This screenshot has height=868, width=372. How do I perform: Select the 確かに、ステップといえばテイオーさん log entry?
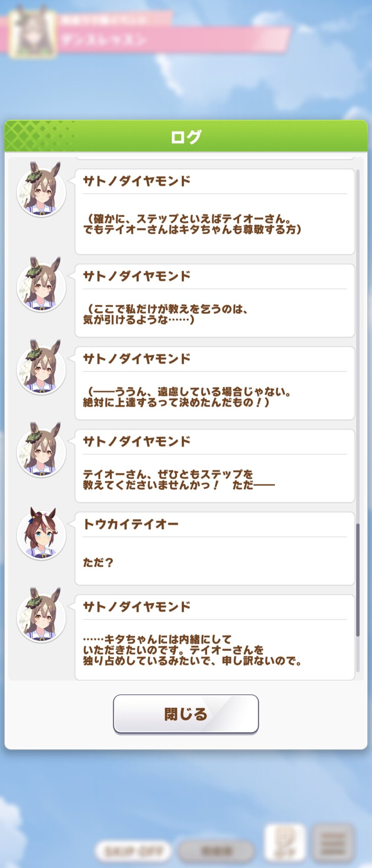(x=215, y=212)
